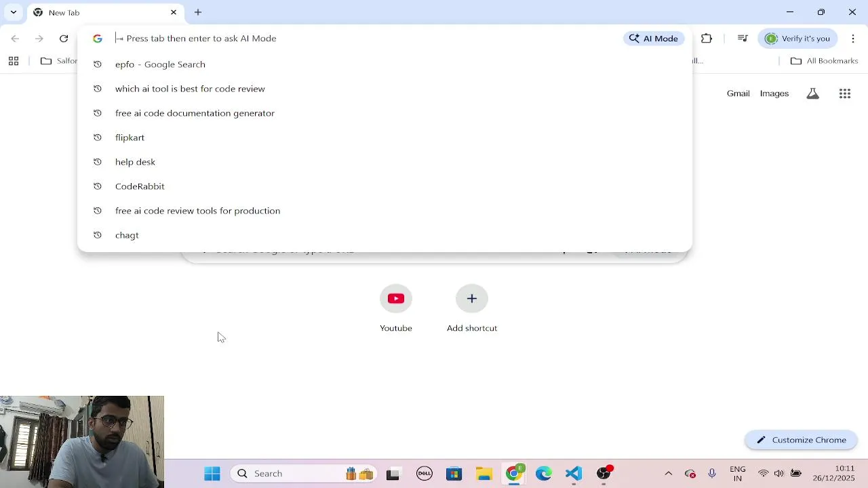Open File Explorer from the taskbar

(x=484, y=474)
